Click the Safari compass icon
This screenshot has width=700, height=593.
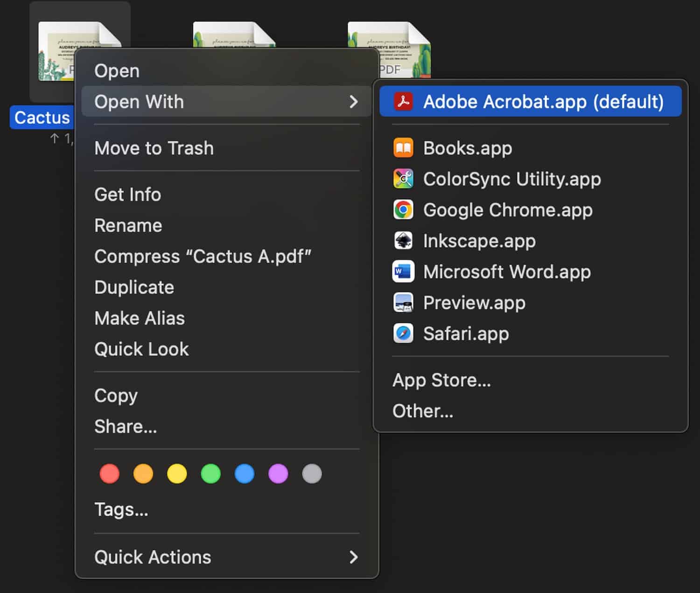pos(403,334)
